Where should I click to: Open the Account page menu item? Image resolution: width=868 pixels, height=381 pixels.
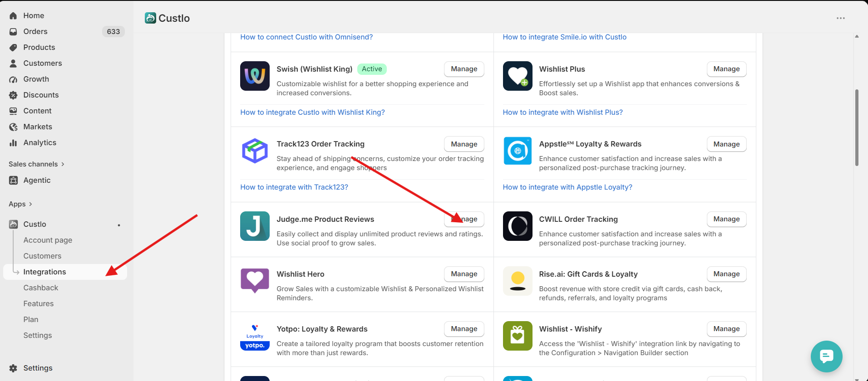tap(48, 240)
